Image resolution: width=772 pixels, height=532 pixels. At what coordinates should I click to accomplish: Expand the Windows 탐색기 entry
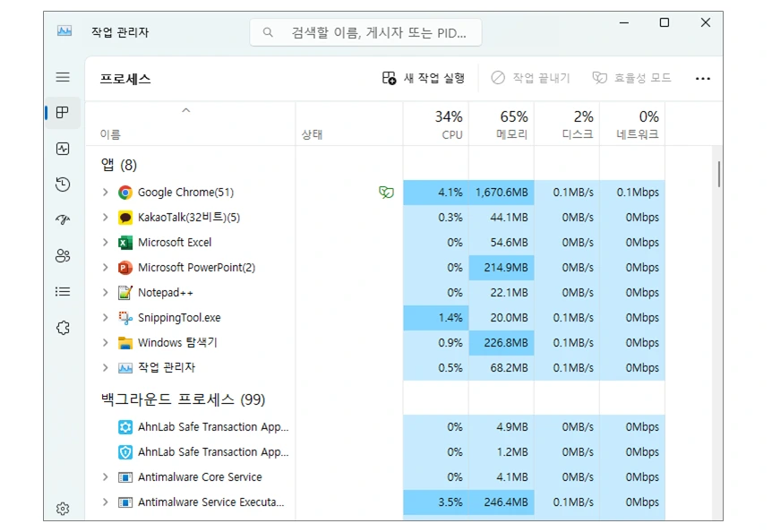[x=106, y=342]
